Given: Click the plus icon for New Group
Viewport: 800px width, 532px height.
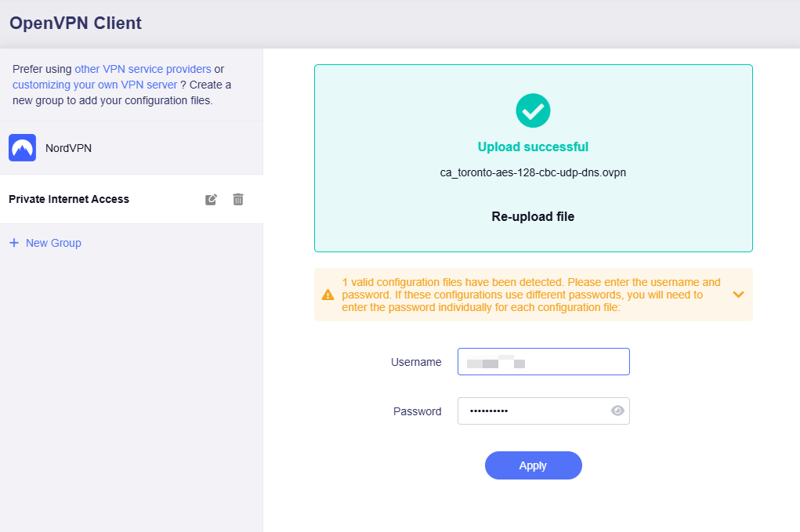Looking at the screenshot, I should [x=14, y=243].
